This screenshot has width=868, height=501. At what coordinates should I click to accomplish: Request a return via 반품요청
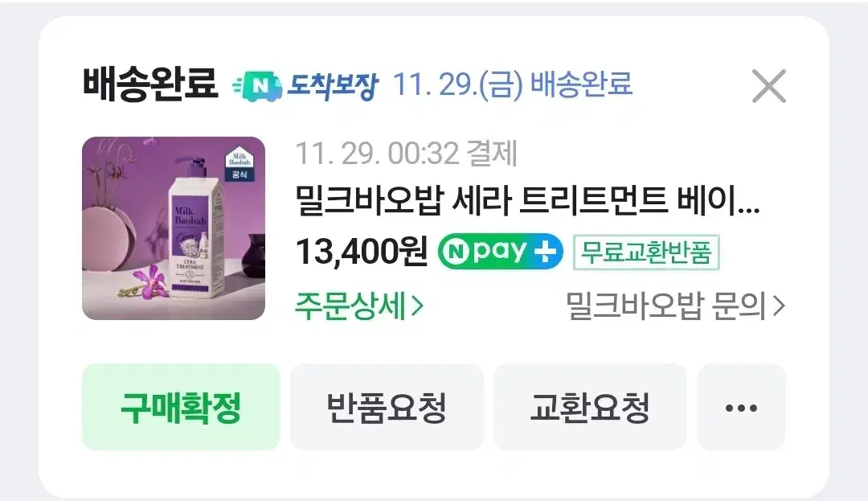387,408
